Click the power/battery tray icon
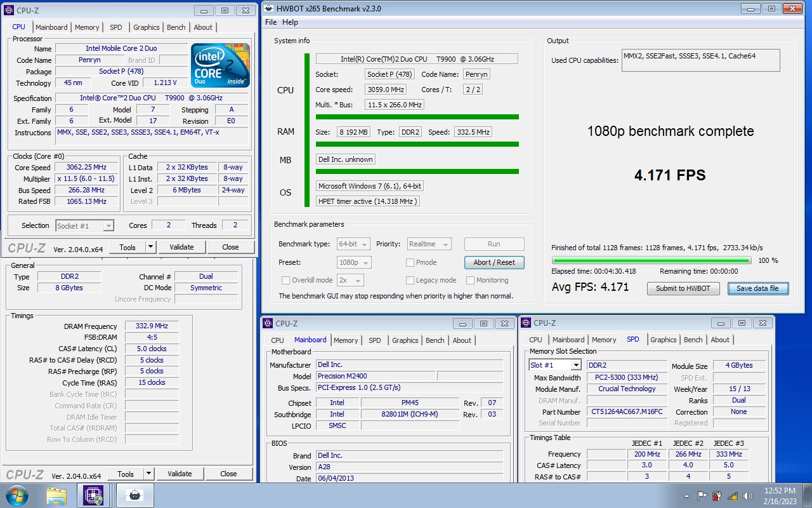The image size is (812, 508). 717,496
